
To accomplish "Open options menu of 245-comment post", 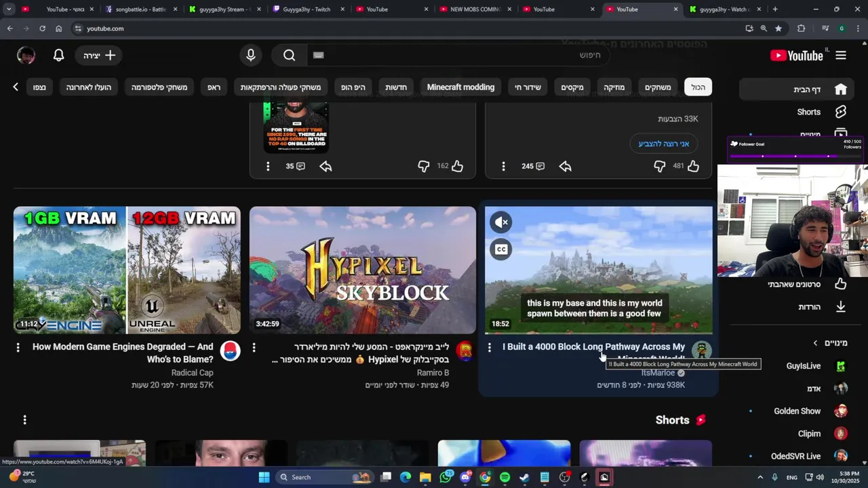I will (503, 166).
